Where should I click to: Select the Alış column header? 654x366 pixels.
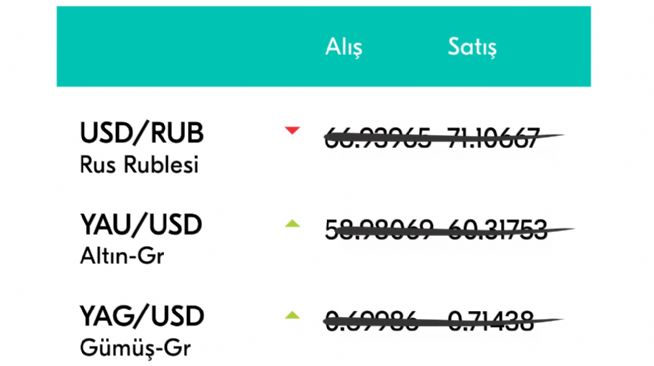pyautogui.click(x=344, y=47)
